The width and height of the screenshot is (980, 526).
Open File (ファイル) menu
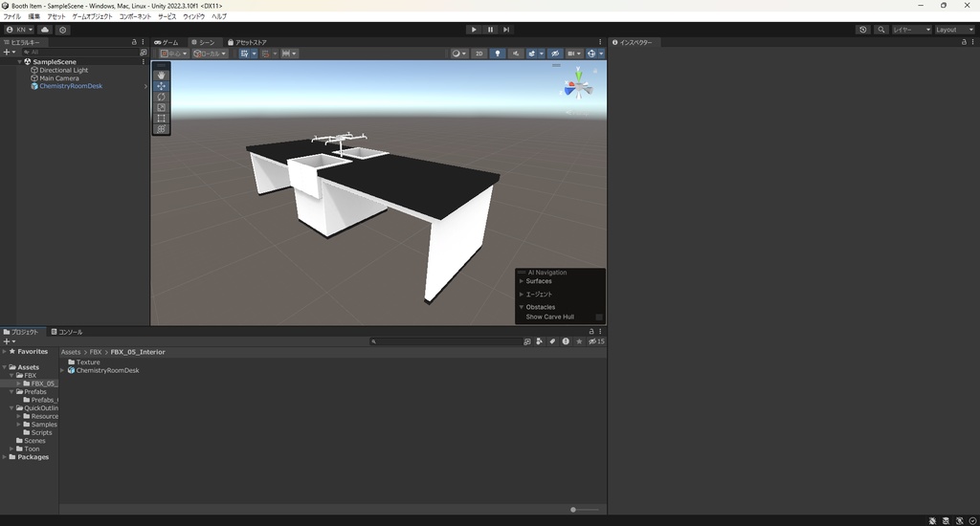[11, 17]
